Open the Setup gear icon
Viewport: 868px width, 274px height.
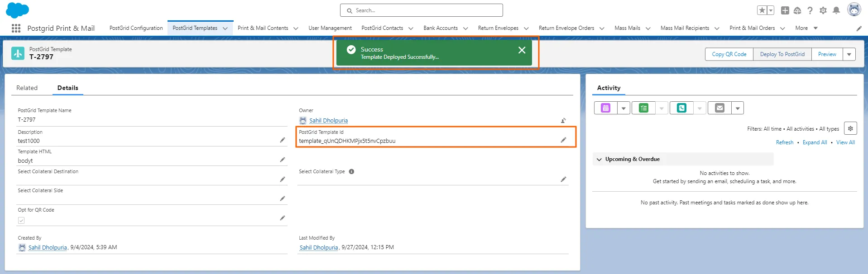823,10
